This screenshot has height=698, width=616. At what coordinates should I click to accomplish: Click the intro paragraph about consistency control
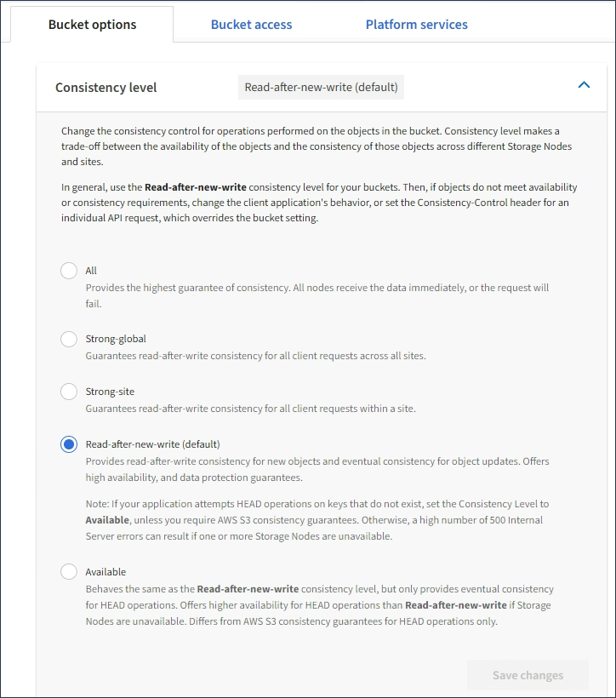311,146
